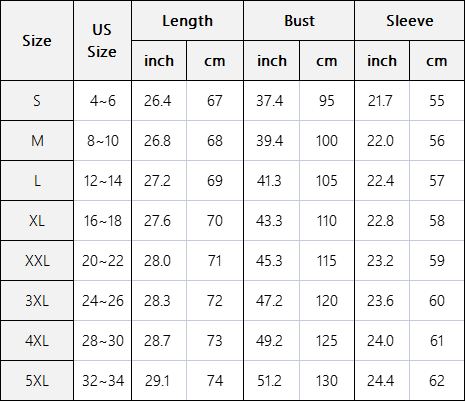Click the US size 4~6 cell
The height and width of the screenshot is (402, 466).
tap(102, 101)
